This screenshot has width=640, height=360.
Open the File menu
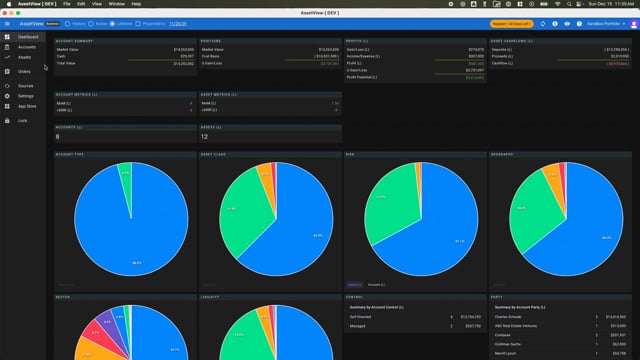[x=67, y=4]
